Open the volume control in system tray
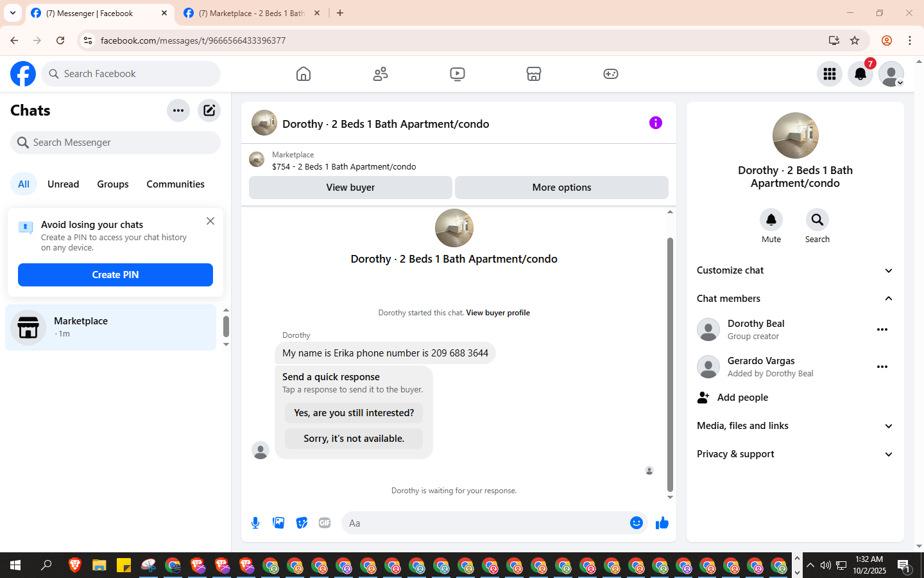 tap(826, 566)
